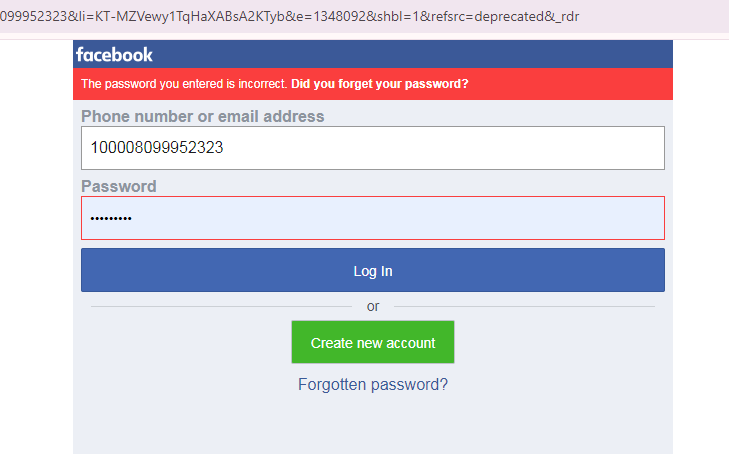Follow the 'Did you forget your password?' link
The height and width of the screenshot is (454, 729).
point(379,84)
